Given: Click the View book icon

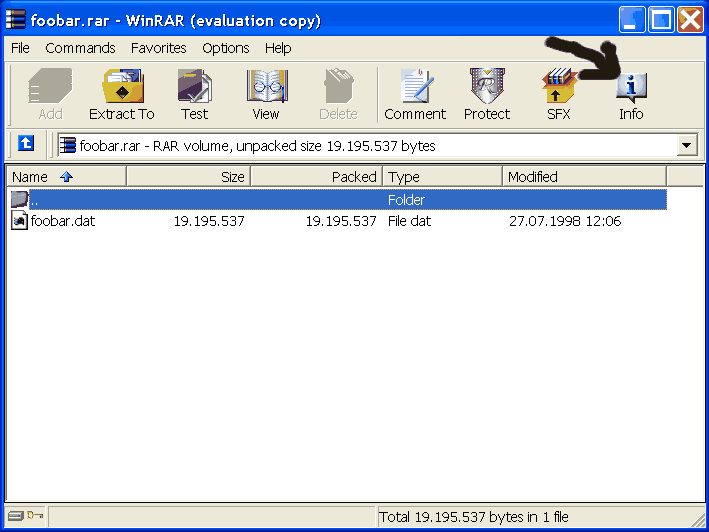Looking at the screenshot, I should (x=267, y=86).
